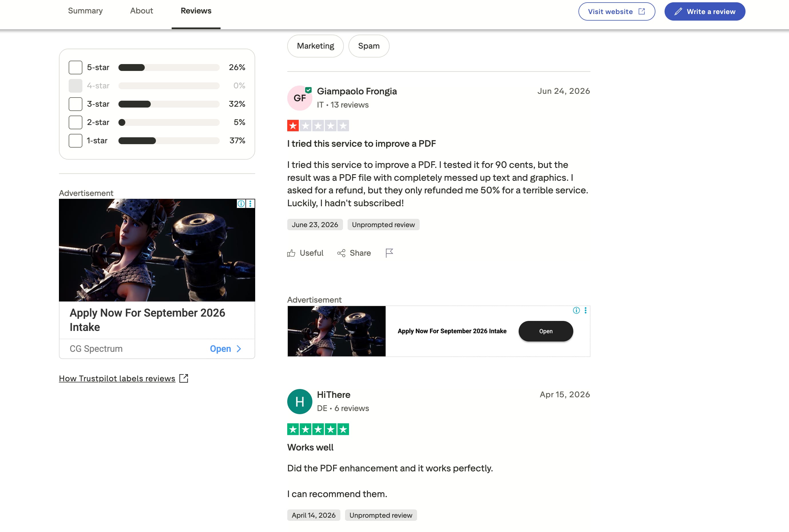Click the 'CG Spectrum' advertiser name
Screen dimensions: 789x532
(x=96, y=349)
